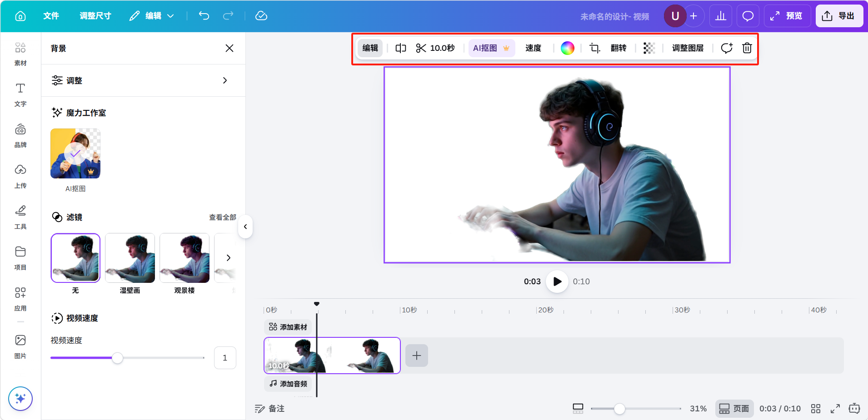Toggle the AI抠图 background remover thumbnail

pyautogui.click(x=75, y=153)
